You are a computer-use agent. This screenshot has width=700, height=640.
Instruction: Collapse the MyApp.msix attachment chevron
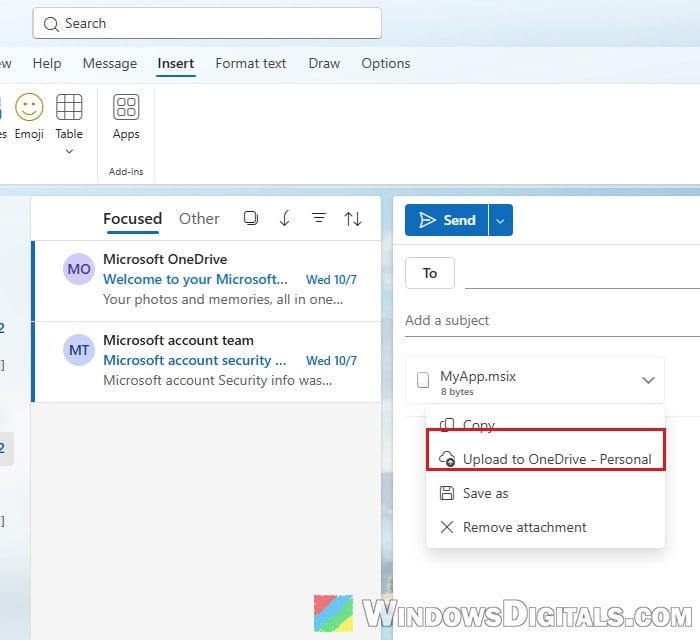point(648,380)
